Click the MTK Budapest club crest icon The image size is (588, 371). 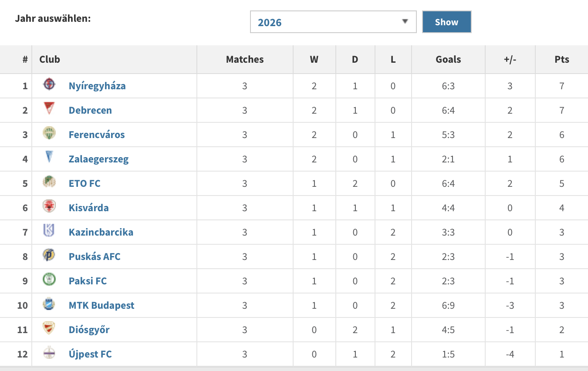click(49, 304)
